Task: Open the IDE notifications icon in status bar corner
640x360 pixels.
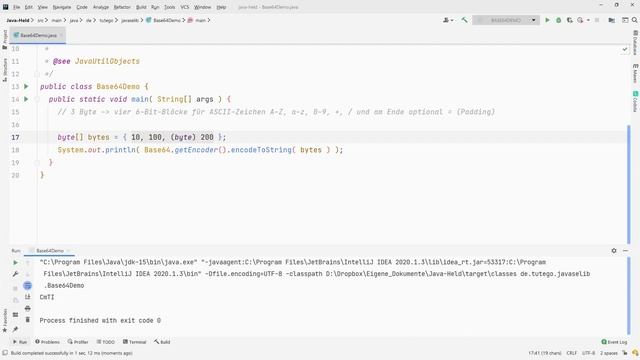Action: [x=635, y=353]
